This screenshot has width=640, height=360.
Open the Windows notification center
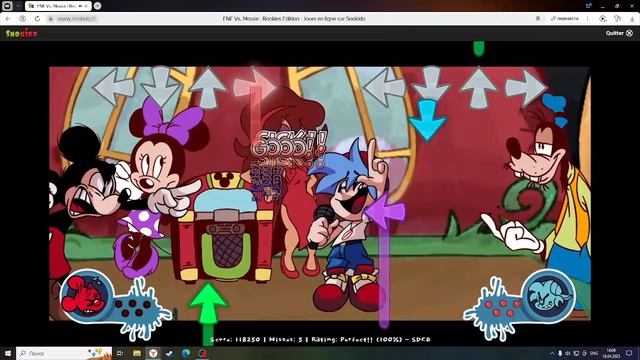[x=629, y=353]
